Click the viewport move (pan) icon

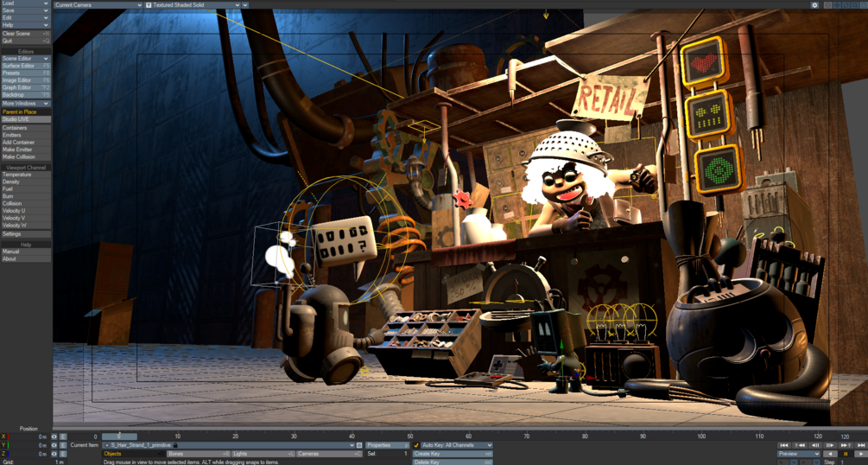[x=837, y=5]
